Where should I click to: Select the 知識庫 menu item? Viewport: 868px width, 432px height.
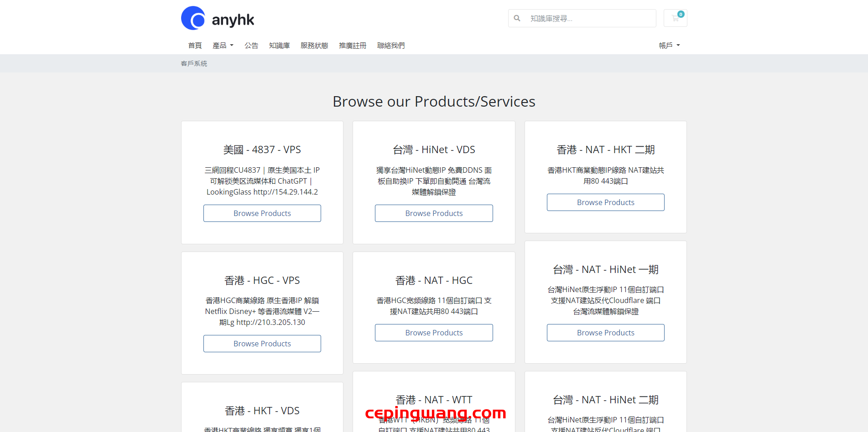(x=279, y=46)
